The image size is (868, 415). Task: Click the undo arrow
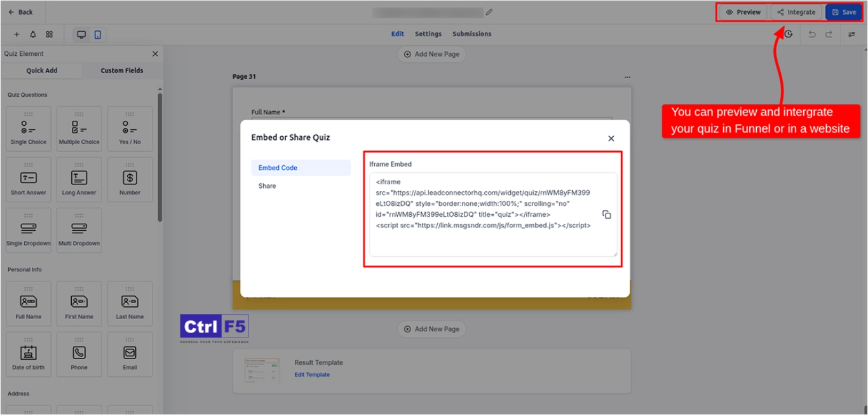(811, 34)
